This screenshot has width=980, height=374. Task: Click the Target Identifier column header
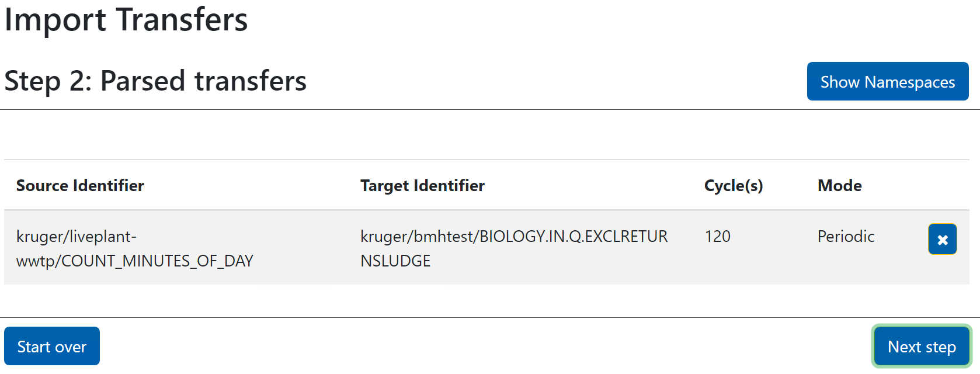coord(422,186)
